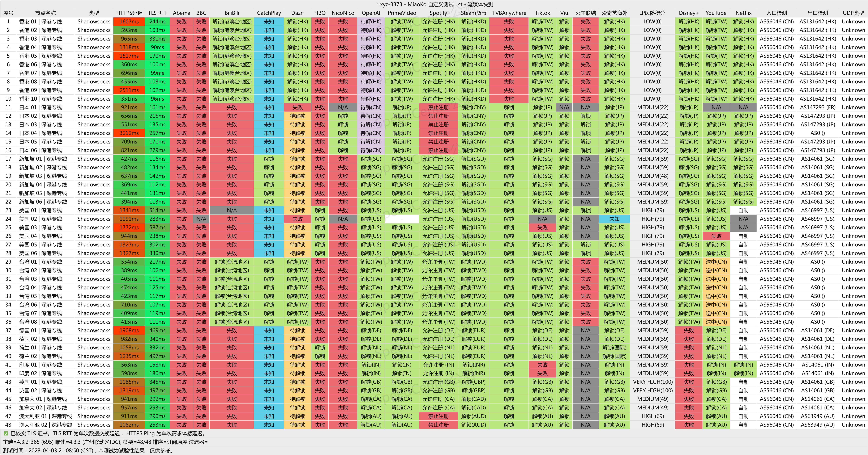Click the TLS RTT column header
This screenshot has width=868, height=455.
157,13
